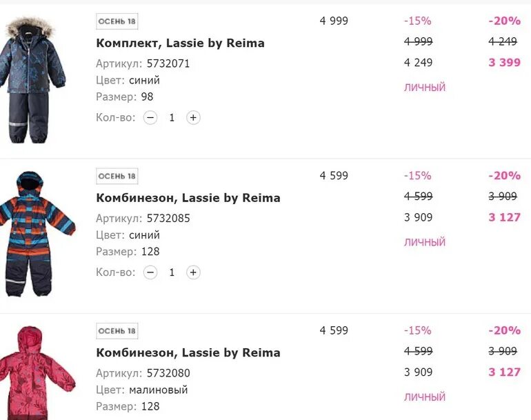
Task: Open the blue Комплект product image
Action: tap(32, 80)
